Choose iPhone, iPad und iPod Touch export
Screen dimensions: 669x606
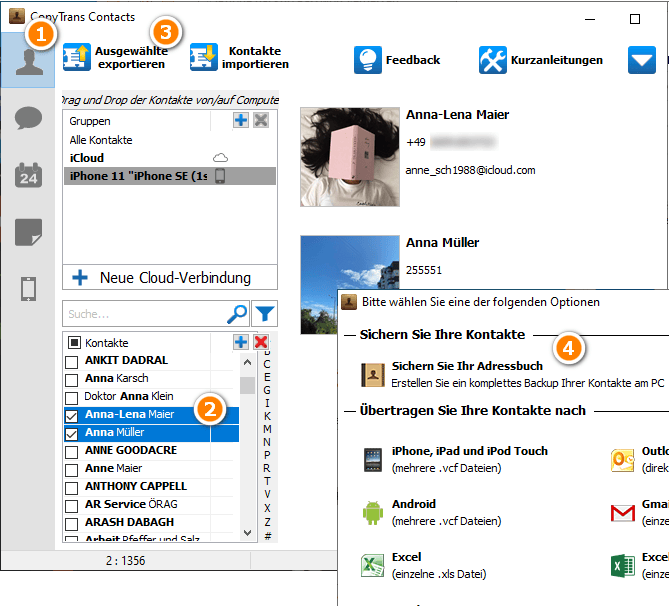(456, 459)
